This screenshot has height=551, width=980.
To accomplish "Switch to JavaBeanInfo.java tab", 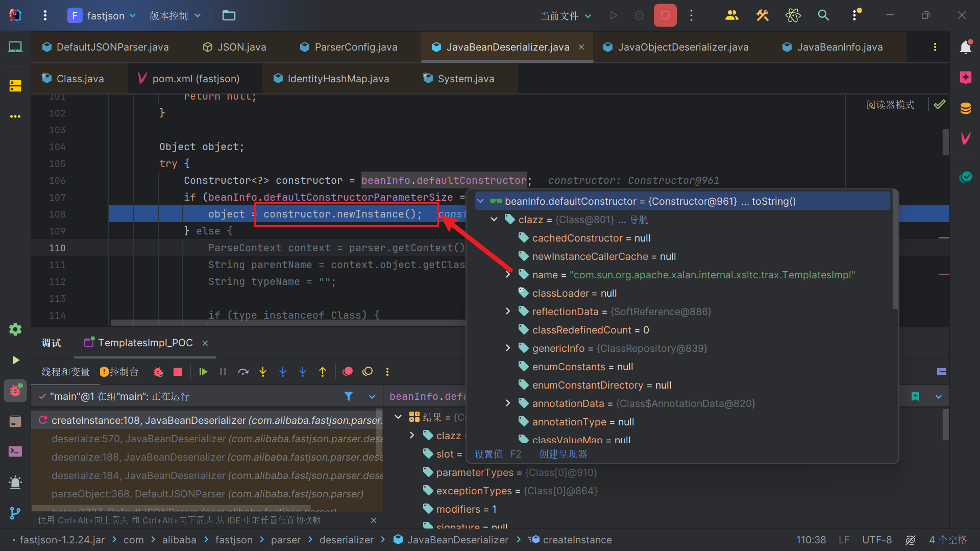I will 832,47.
